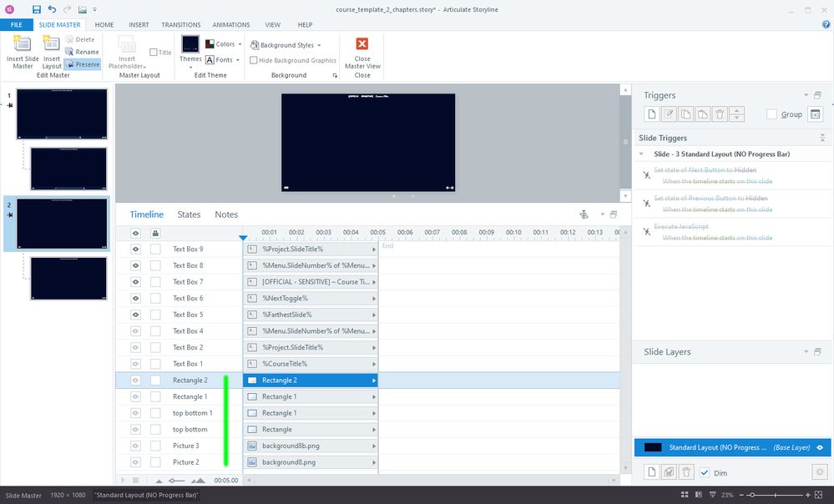The height and width of the screenshot is (504, 834).
Task: Open the Colors theme dropdown
Action: click(224, 44)
